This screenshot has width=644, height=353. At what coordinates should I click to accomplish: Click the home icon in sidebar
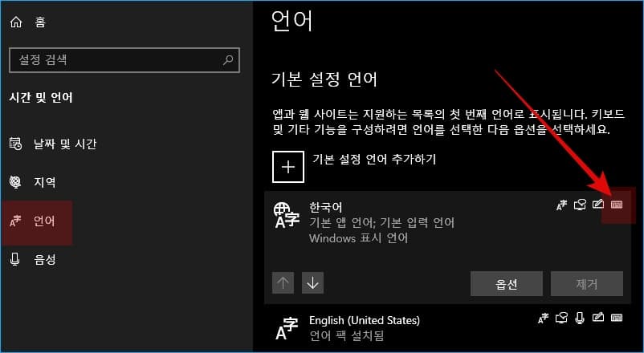tap(16, 22)
